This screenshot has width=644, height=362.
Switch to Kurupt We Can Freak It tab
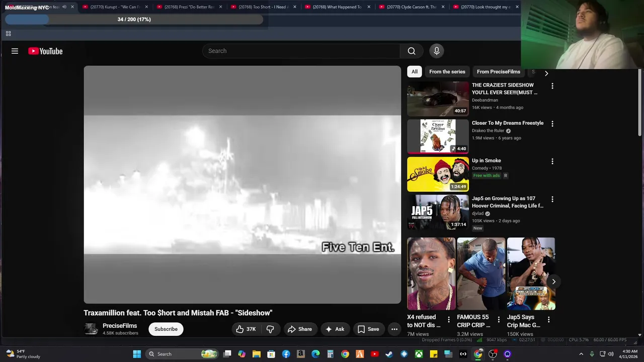click(x=114, y=7)
